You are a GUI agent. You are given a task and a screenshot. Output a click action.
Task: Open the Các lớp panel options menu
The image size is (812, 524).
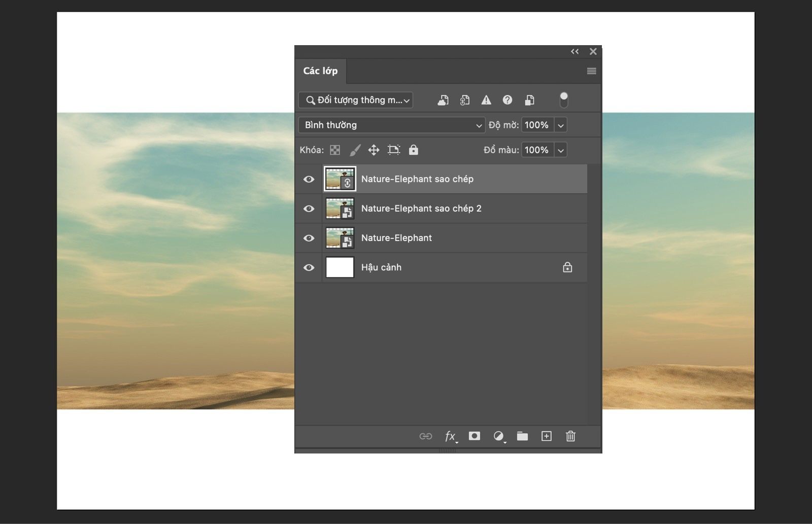pos(592,71)
